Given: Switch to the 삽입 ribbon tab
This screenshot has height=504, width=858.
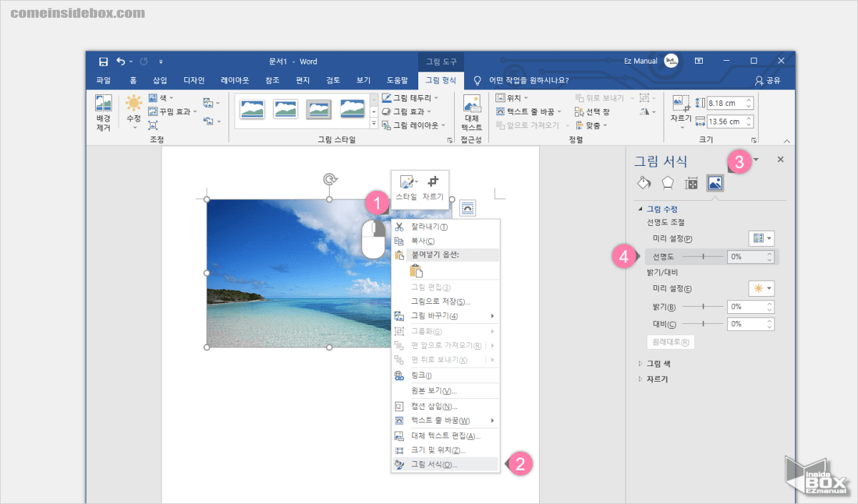Looking at the screenshot, I should coord(159,81).
